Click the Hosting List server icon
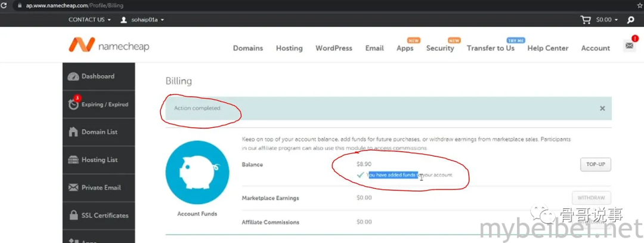The image size is (644, 243). pos(73,160)
